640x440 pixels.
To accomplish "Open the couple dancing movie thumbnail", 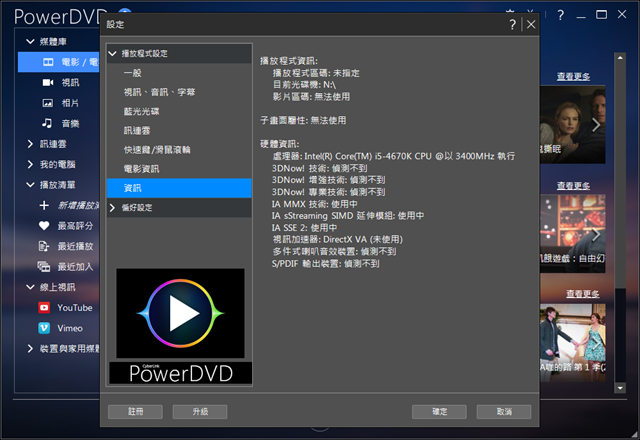I will 573,342.
